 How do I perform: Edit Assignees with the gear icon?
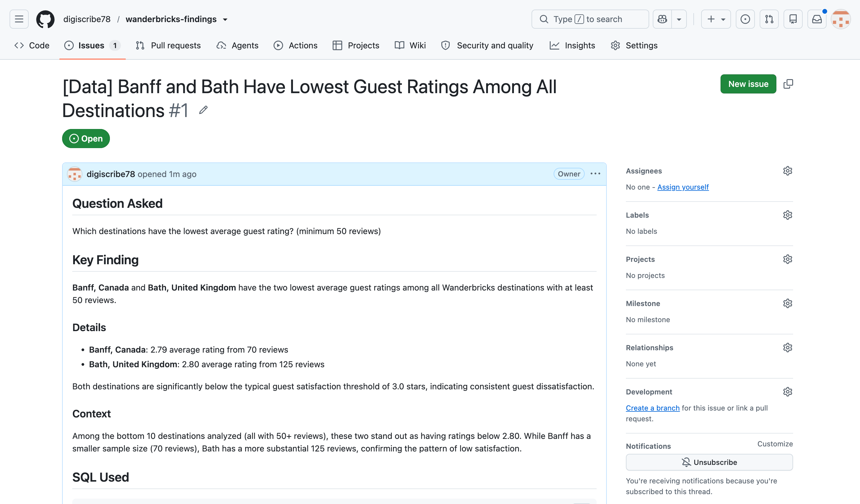point(787,170)
